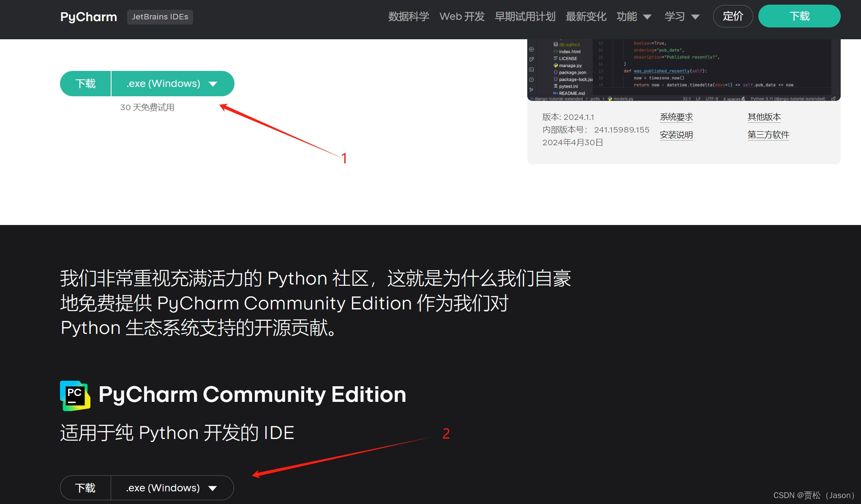The image size is (861, 504).
Task: Click the 定价 pricing button
Action: click(733, 16)
